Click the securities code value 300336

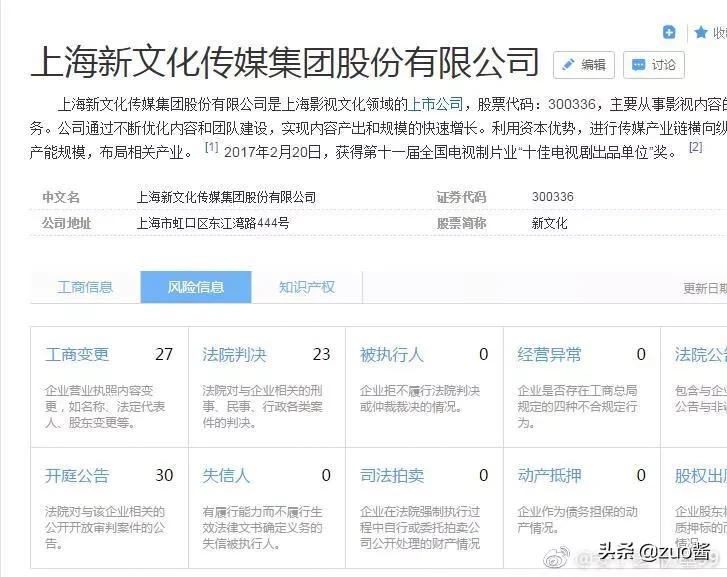(553, 197)
